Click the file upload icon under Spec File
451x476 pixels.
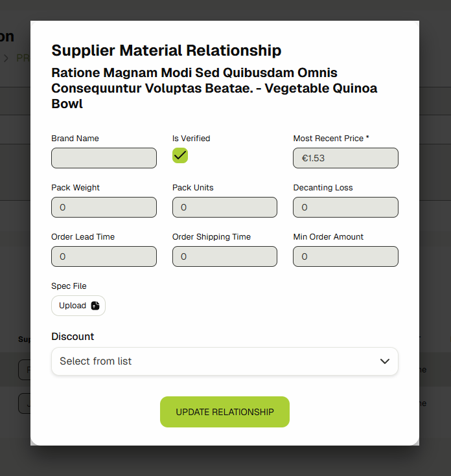click(x=95, y=306)
